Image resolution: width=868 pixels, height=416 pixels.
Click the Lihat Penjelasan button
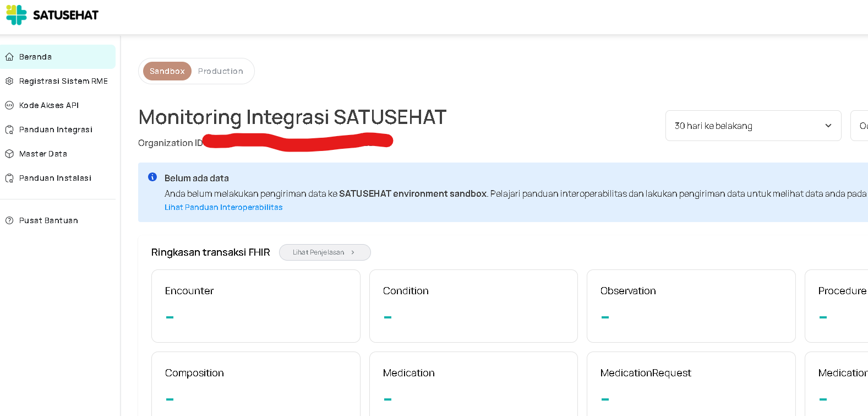(325, 252)
